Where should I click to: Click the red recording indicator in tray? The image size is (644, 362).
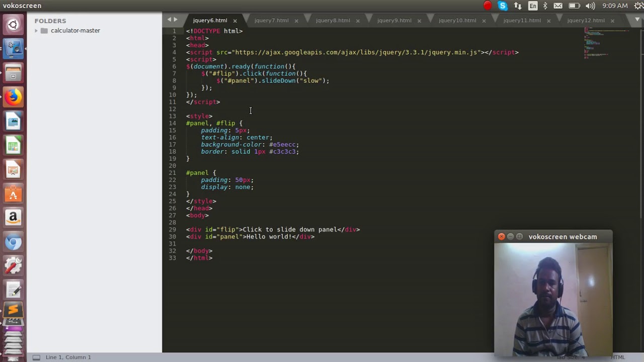[x=488, y=6]
